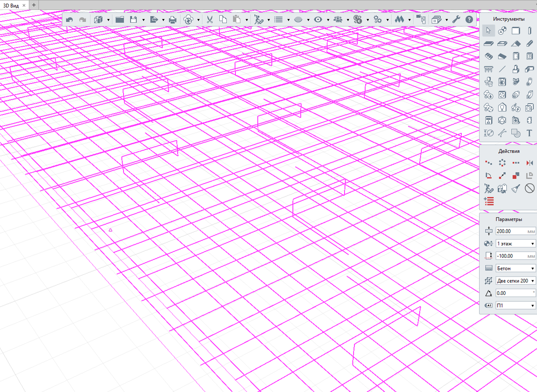Expand the Export options dropdown arrow
Image resolution: width=537 pixels, height=392 pixels.
[x=163, y=20]
